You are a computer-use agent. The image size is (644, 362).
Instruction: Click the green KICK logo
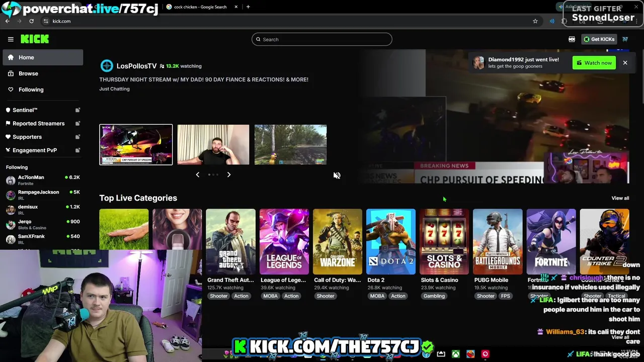[35, 39]
